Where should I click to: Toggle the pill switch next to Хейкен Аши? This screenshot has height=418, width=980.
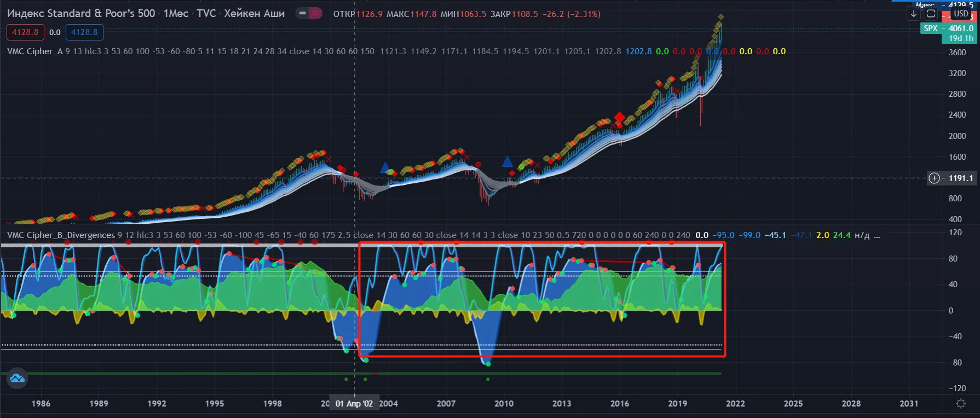coord(309,13)
